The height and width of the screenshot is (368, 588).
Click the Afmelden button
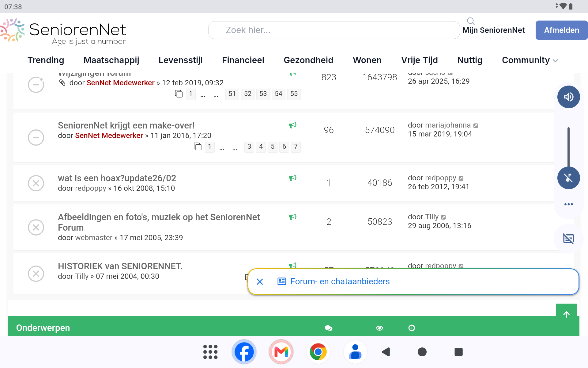[x=562, y=30]
